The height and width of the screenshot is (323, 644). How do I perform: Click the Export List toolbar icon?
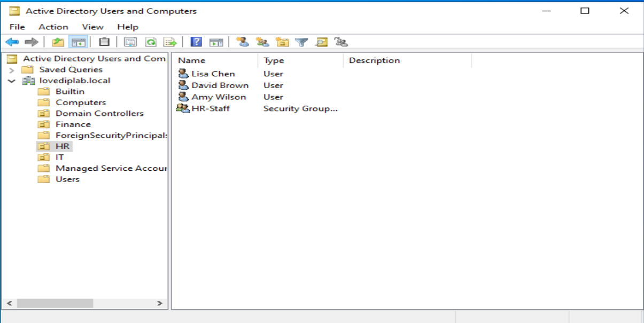click(170, 42)
